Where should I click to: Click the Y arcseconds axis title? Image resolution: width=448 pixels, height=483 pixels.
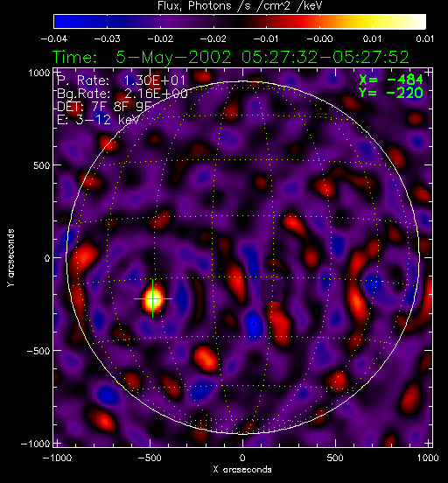pos(10,258)
